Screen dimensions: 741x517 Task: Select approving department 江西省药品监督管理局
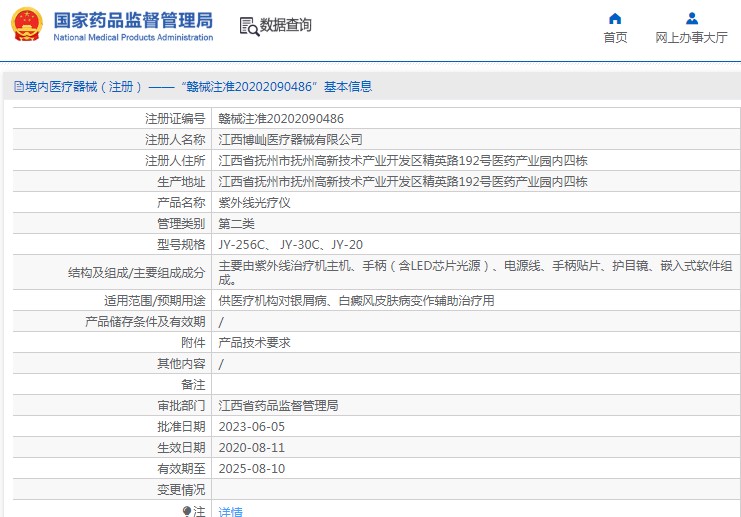(x=278, y=405)
